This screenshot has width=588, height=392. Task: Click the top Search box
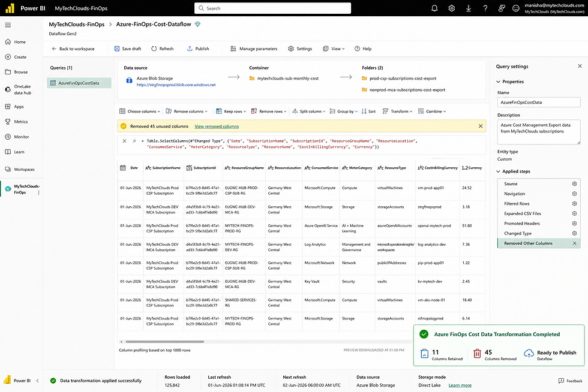(x=272, y=8)
